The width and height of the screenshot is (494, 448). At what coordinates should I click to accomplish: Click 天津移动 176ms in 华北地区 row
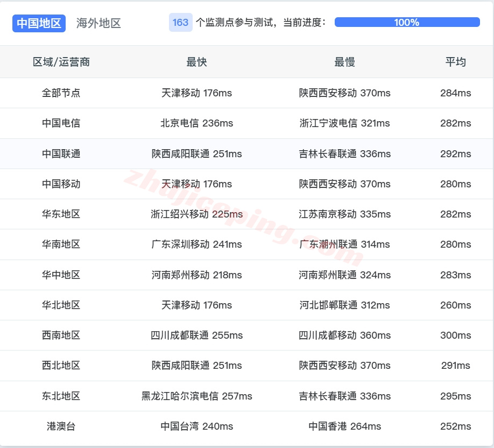point(196,305)
